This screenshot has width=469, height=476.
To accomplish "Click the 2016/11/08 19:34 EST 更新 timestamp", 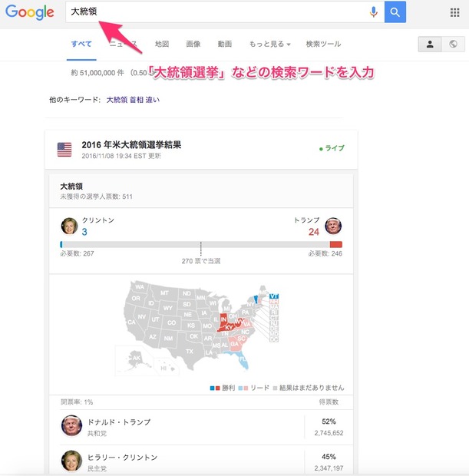I will [x=121, y=156].
